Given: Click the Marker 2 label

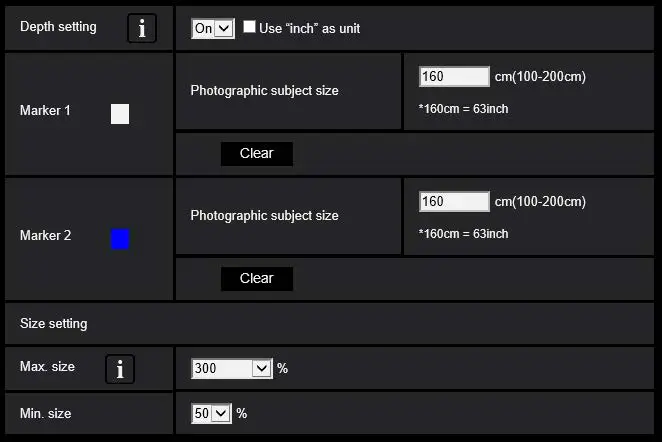Looking at the screenshot, I should pos(45,236).
